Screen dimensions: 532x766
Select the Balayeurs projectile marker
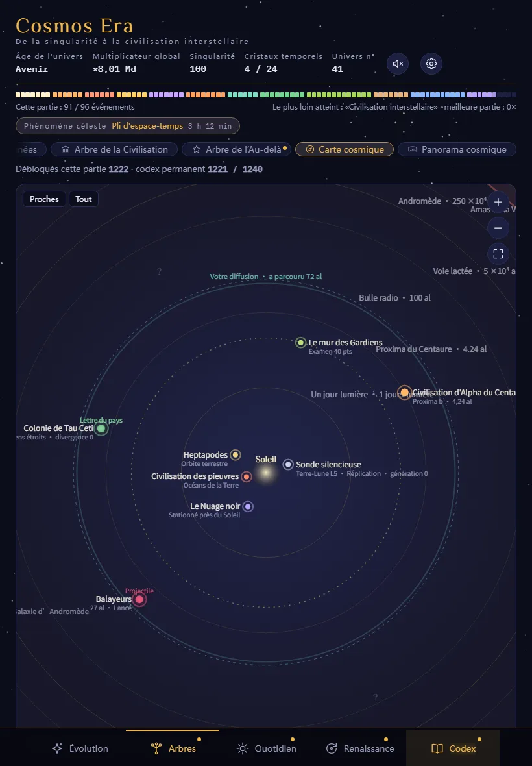(x=139, y=599)
